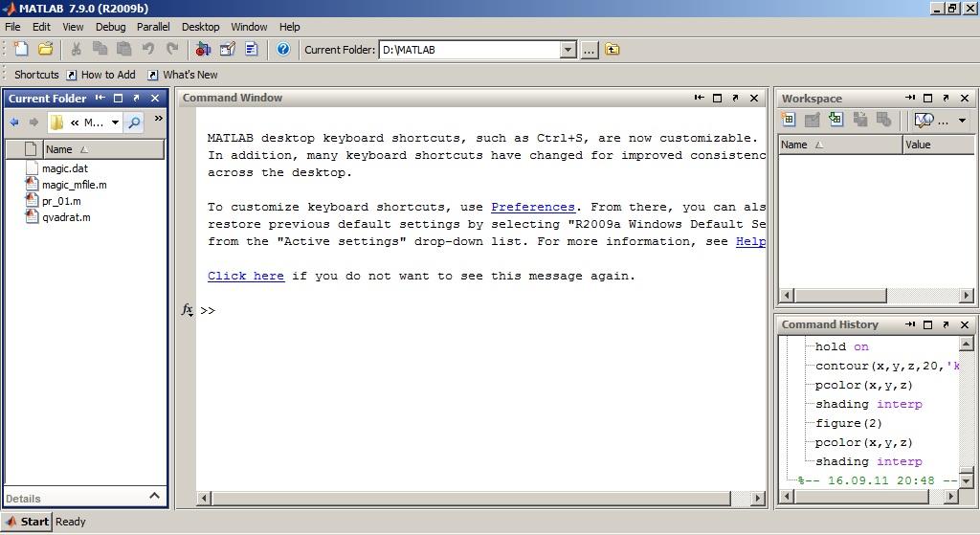The image size is (980, 535).
Task: Click the Workspace horizontal scrollbar
Action: [840, 295]
